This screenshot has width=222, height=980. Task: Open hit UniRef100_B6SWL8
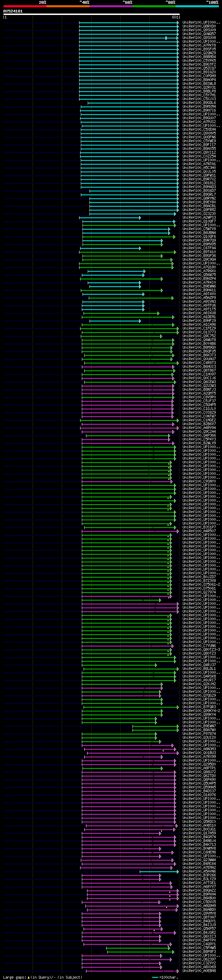[x=199, y=84]
